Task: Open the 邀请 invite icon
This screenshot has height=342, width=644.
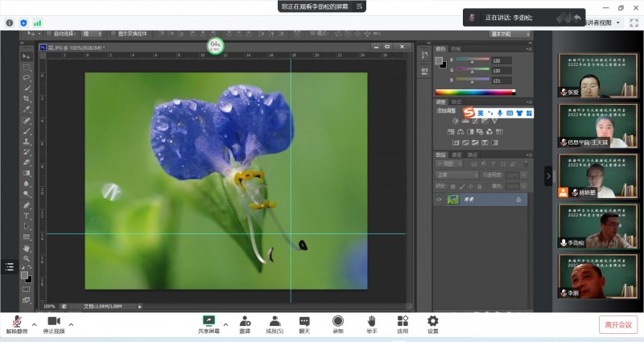Action: click(245, 321)
